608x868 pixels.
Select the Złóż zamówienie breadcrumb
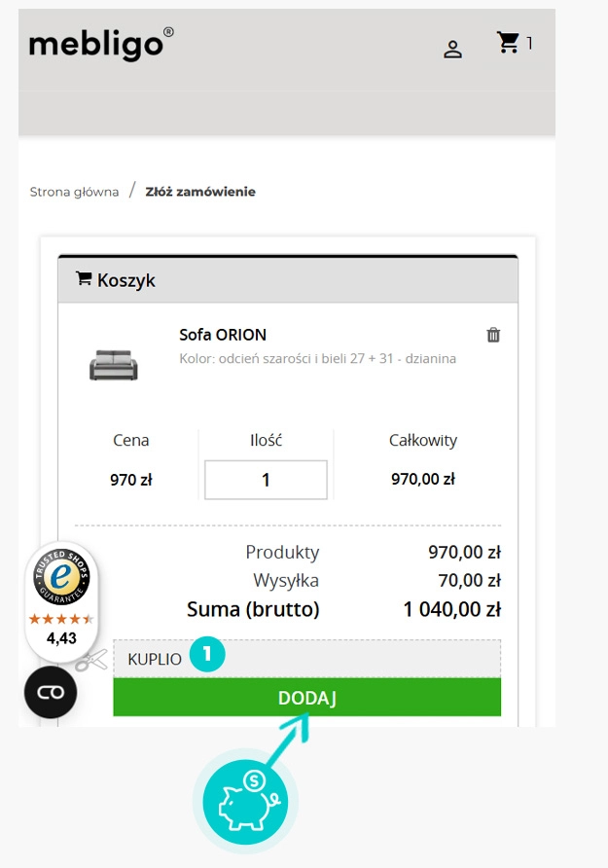pos(199,191)
